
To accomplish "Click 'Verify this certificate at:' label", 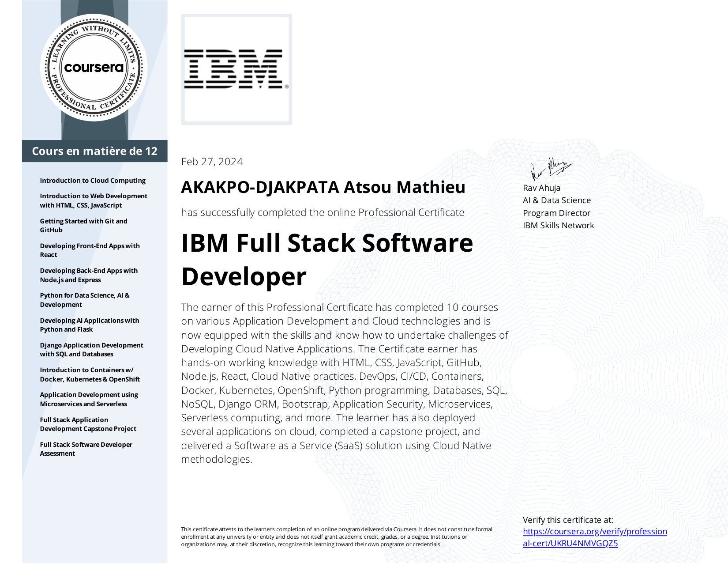I will point(568,520).
